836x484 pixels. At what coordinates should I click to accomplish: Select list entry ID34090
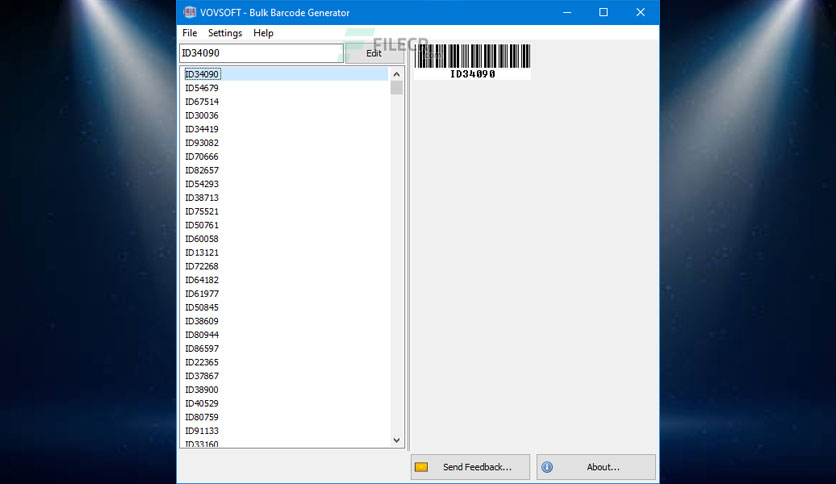pos(285,74)
